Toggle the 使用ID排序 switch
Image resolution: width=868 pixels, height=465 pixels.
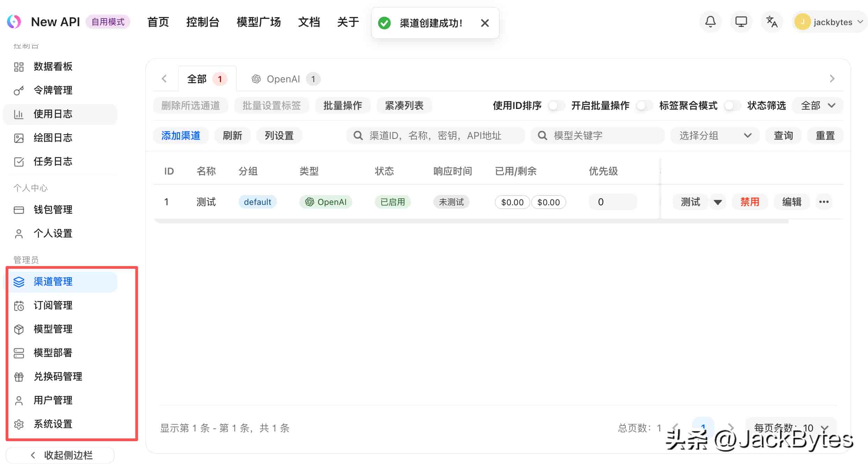coord(556,105)
